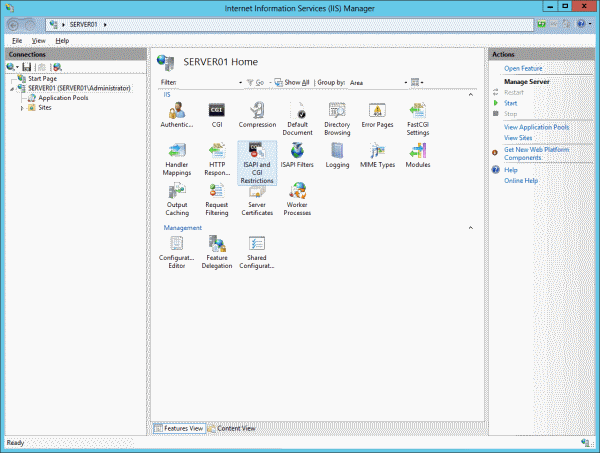This screenshot has height=453, width=600.
Task: Switch to Features View tab
Action: click(x=179, y=429)
